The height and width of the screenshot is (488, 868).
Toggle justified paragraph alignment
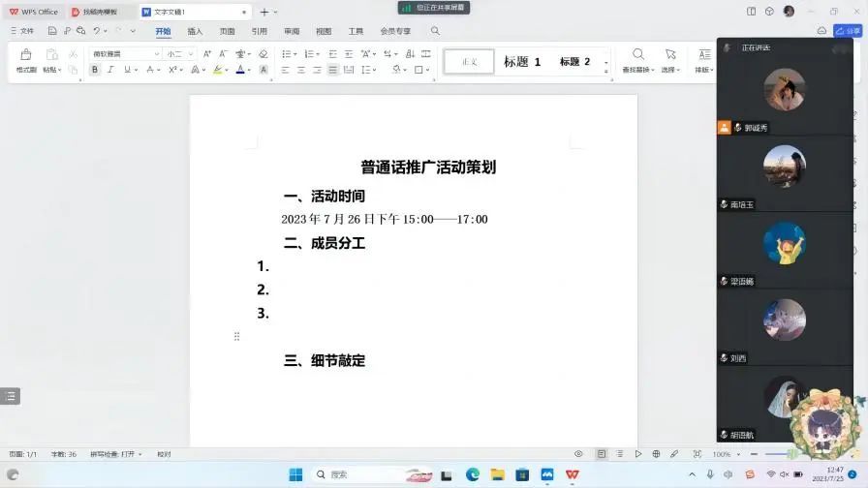coord(333,70)
